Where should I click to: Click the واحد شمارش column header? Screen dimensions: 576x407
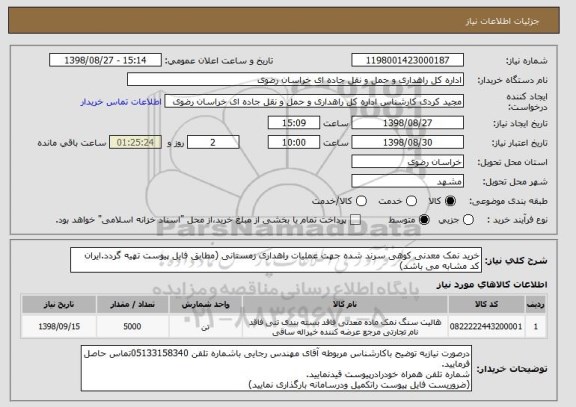pos(205,305)
